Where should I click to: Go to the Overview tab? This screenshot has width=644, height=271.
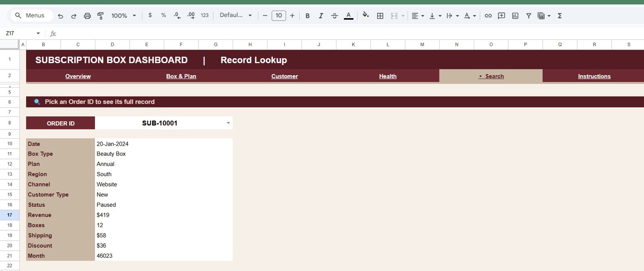[x=78, y=76]
